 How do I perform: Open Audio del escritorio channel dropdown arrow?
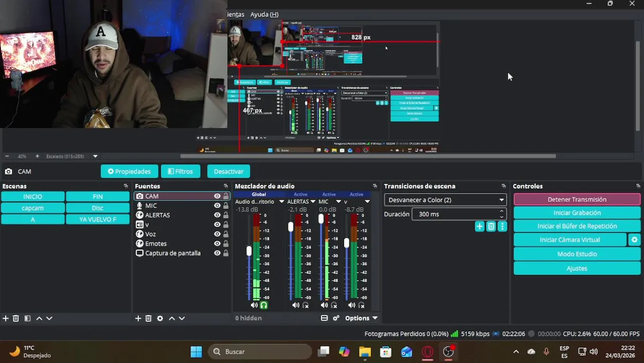click(282, 202)
